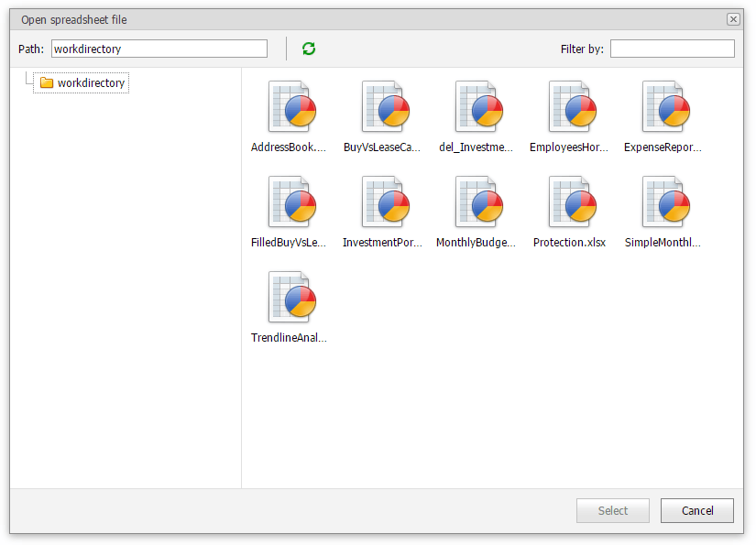Screen dimensions: 756x545
Task: Click the Filter by input box
Action: [x=672, y=49]
